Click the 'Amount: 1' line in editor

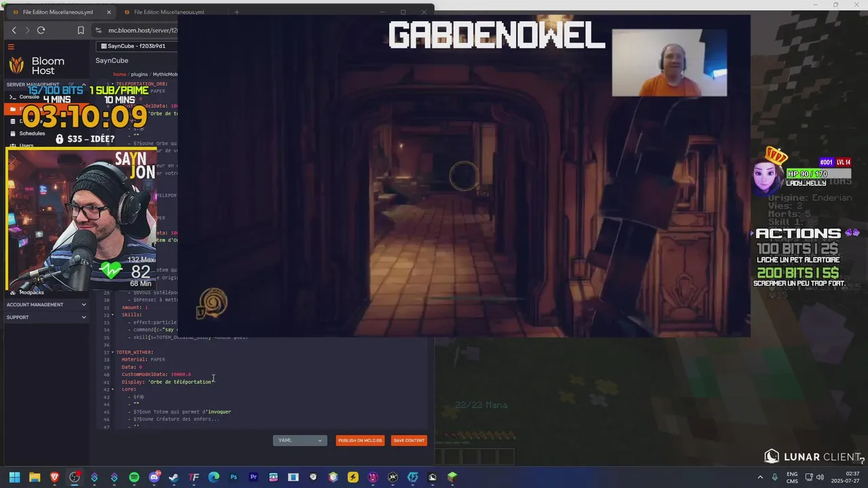click(x=134, y=308)
